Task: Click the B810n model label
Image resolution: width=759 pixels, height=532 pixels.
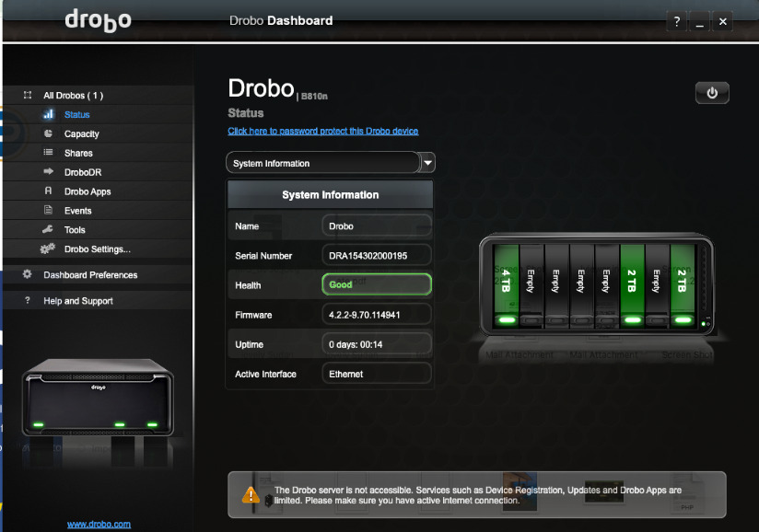Action: point(314,97)
